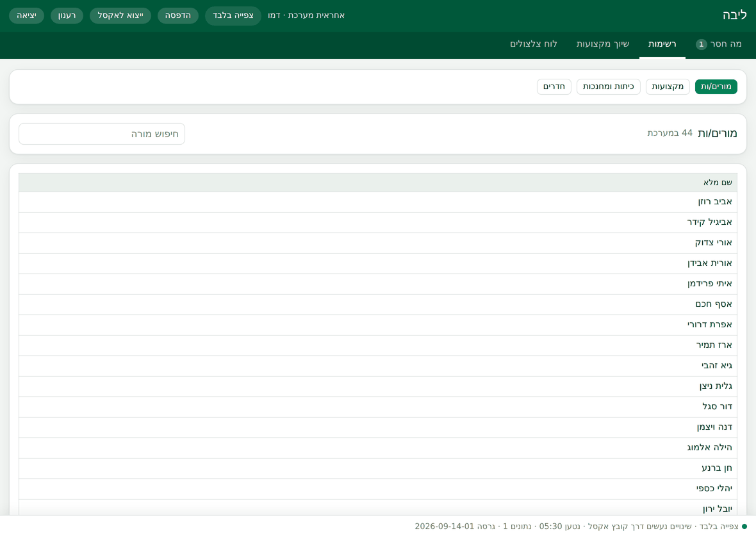Select the row אורי צדוק
756x538 pixels.
click(x=378, y=243)
